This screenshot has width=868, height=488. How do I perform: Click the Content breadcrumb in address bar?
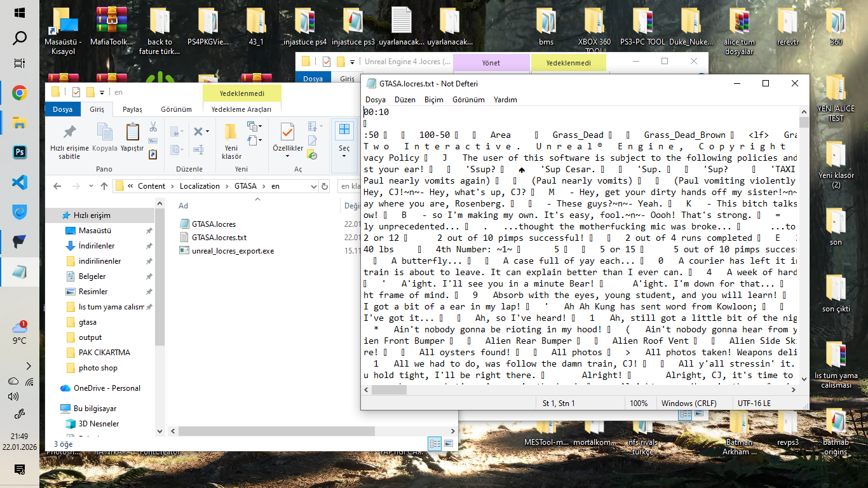click(x=151, y=186)
